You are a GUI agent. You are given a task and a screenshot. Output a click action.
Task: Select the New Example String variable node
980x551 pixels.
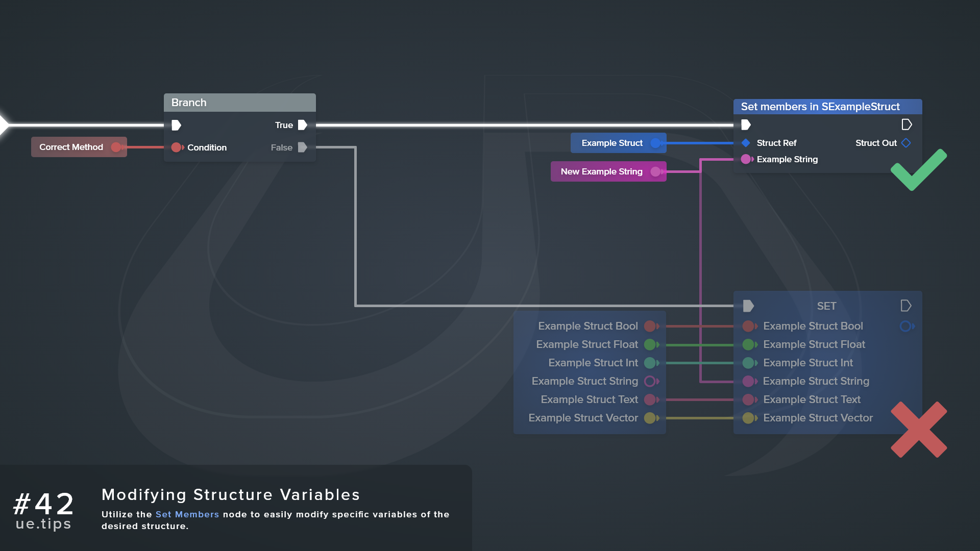click(x=601, y=171)
